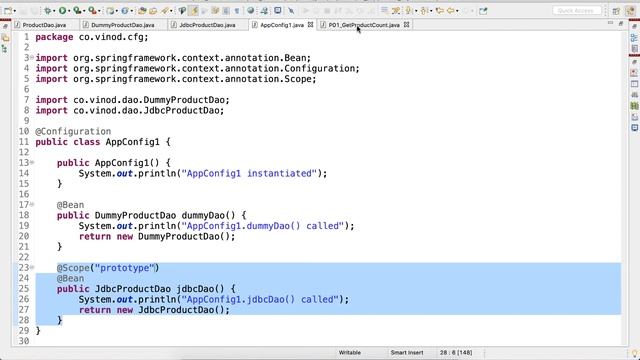Click the Open Type icon

click(142, 11)
